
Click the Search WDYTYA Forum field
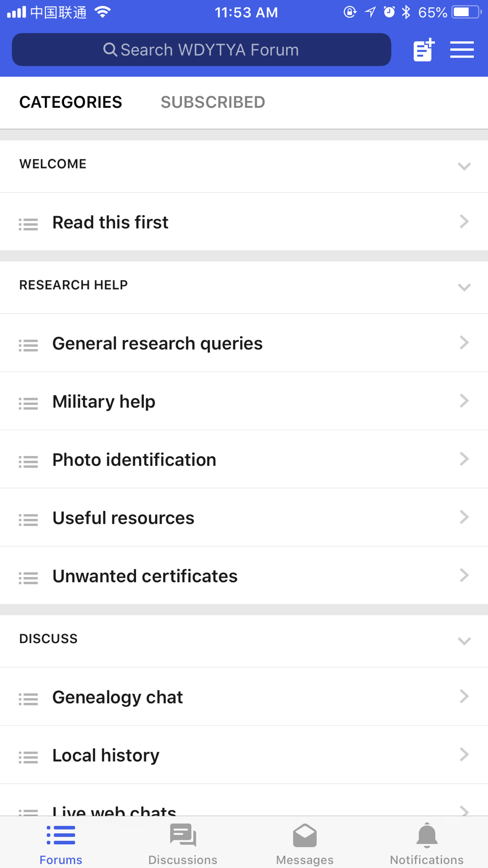(x=202, y=50)
